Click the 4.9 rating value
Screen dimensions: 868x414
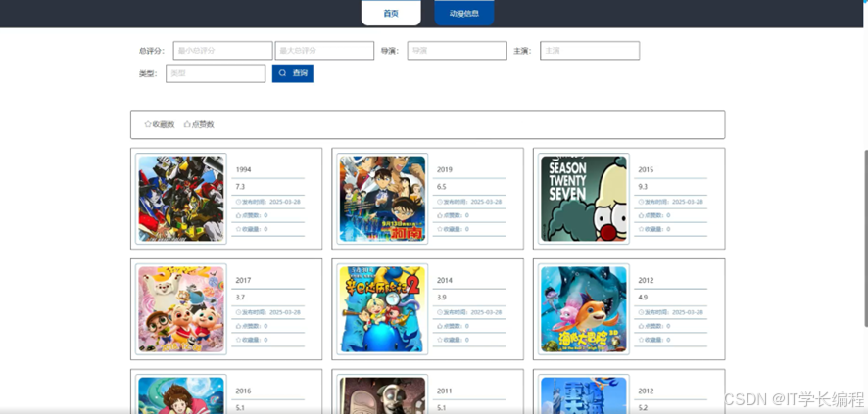click(643, 298)
